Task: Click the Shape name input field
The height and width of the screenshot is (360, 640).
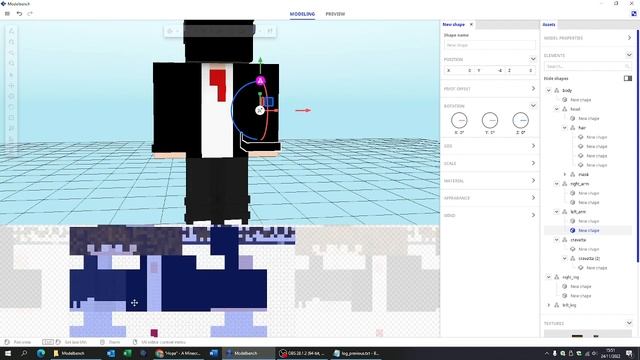Action: 489,45
